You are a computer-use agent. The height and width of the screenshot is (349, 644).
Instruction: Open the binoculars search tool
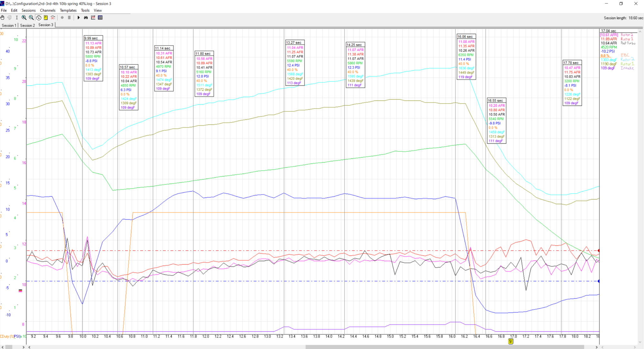(x=86, y=18)
